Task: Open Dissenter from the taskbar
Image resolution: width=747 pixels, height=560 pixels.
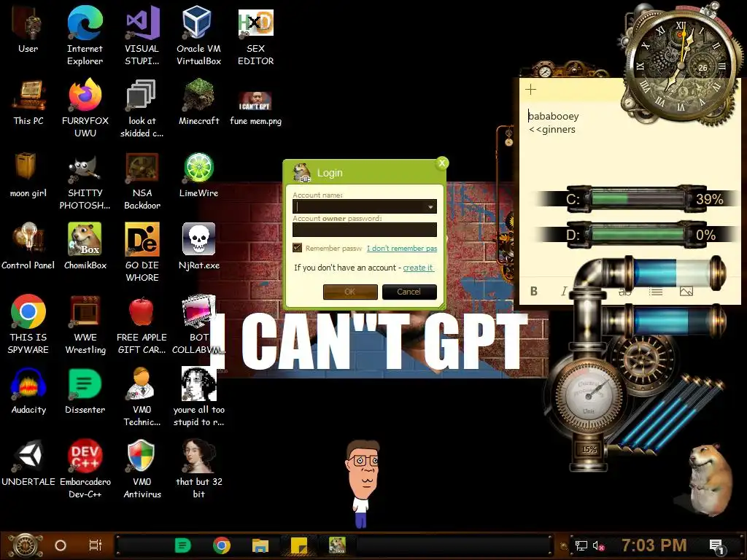Action: tap(183, 545)
